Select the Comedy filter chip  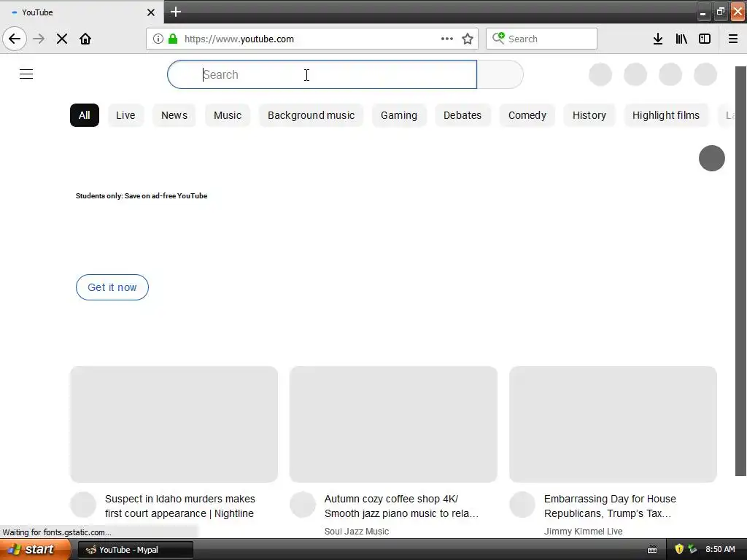527,115
